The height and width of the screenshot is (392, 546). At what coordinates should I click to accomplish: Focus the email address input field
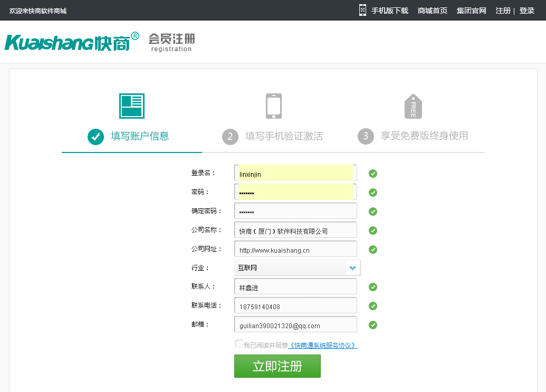point(295,325)
